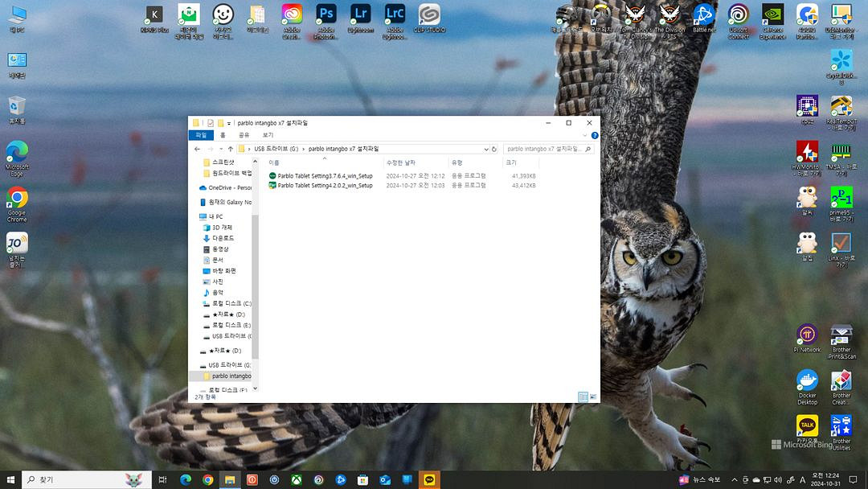Click breadcrumb arrow after USB 드라이브 (G:)
The height and width of the screenshot is (489, 868).
pyautogui.click(x=303, y=149)
